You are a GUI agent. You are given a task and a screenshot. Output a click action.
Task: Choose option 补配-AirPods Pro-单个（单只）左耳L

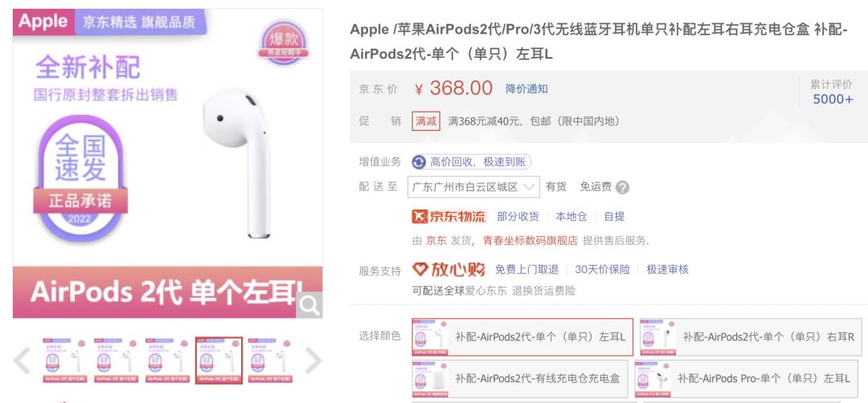coord(748,379)
